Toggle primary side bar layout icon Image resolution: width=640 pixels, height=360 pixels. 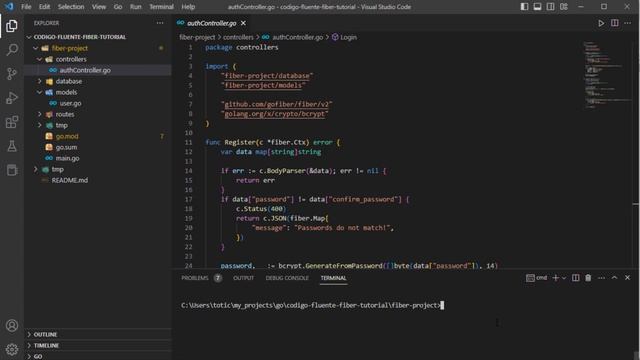coord(524,7)
